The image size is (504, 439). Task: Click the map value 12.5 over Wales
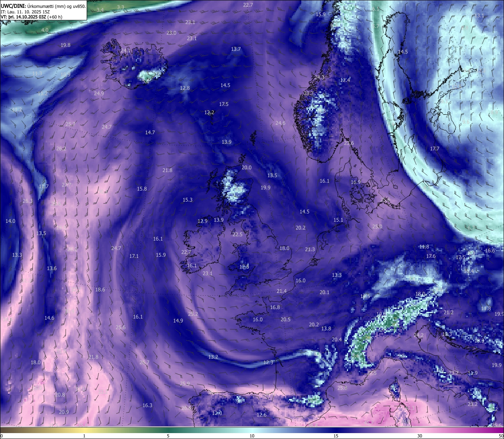point(244,267)
